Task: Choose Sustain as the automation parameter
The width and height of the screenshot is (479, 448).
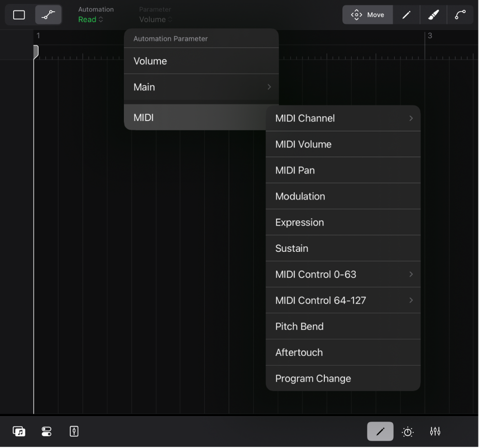Action: point(343,248)
